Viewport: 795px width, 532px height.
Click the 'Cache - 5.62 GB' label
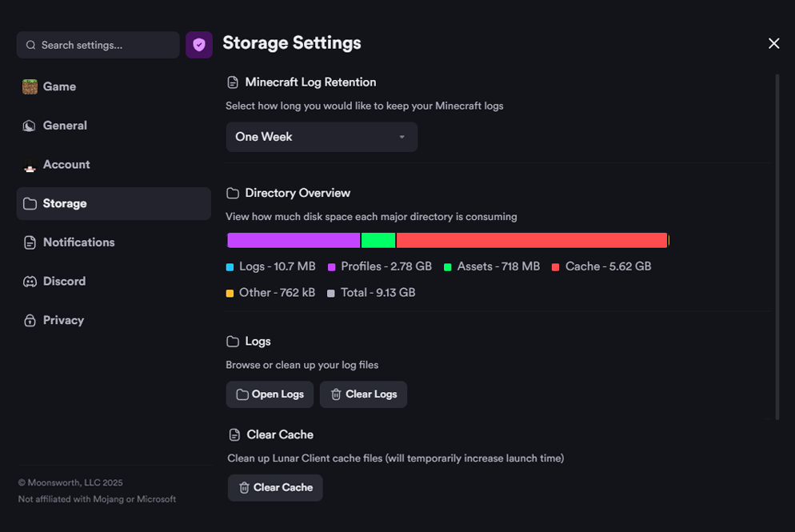pyautogui.click(x=609, y=266)
